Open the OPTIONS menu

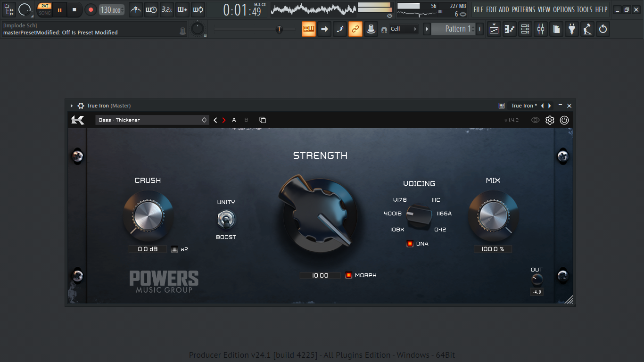tap(564, 9)
